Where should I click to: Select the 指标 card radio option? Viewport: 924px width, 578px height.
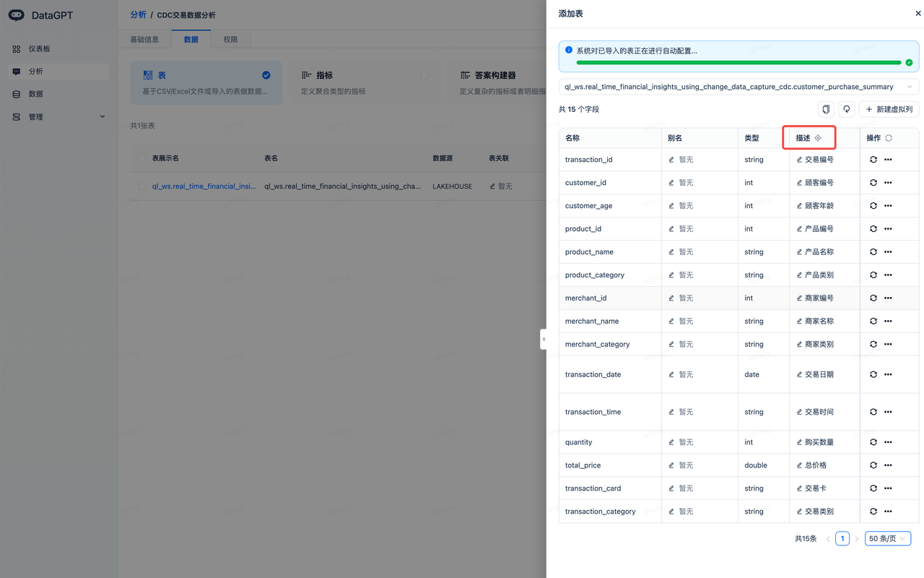click(x=424, y=75)
